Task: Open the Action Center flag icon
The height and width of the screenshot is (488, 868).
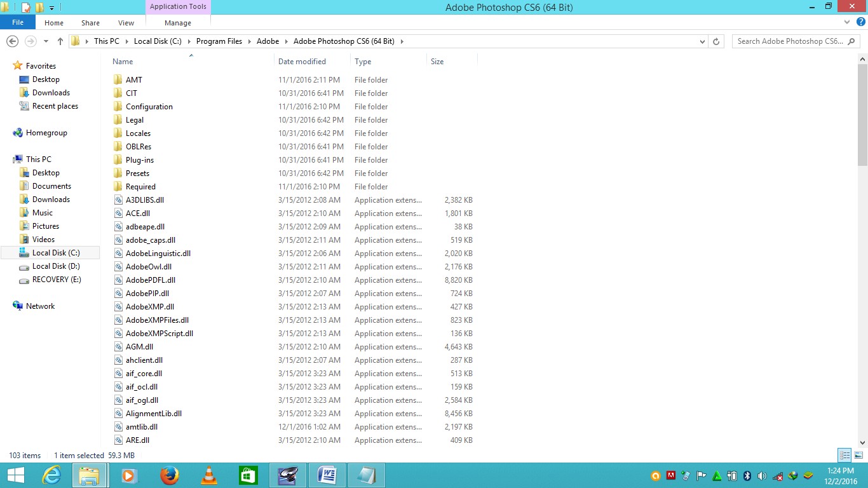Action: click(x=702, y=475)
